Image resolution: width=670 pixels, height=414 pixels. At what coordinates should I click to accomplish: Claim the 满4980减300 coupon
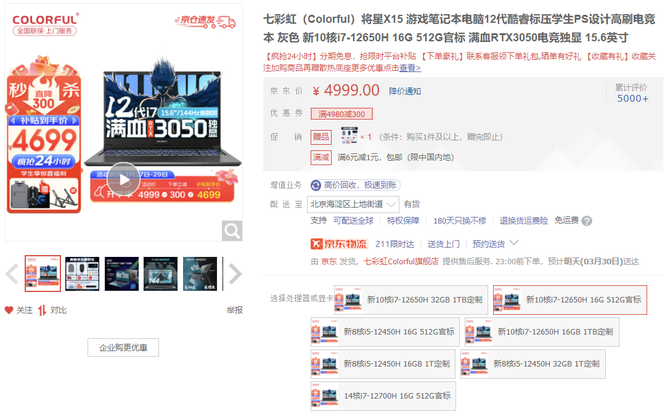click(341, 114)
